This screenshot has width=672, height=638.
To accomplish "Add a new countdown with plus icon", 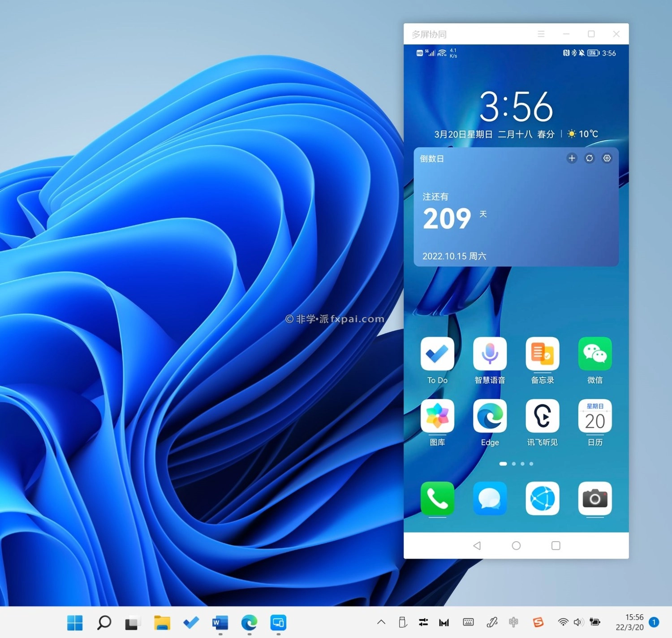I will [x=572, y=158].
